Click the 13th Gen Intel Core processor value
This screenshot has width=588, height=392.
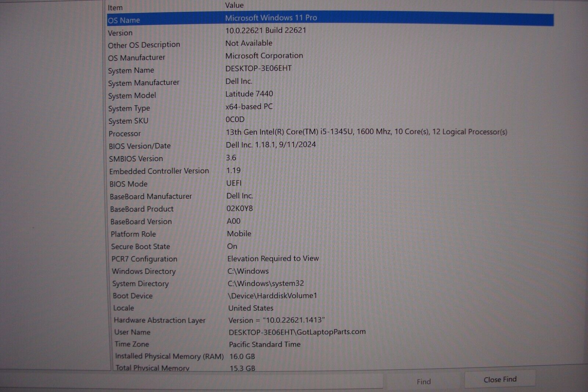pos(366,132)
